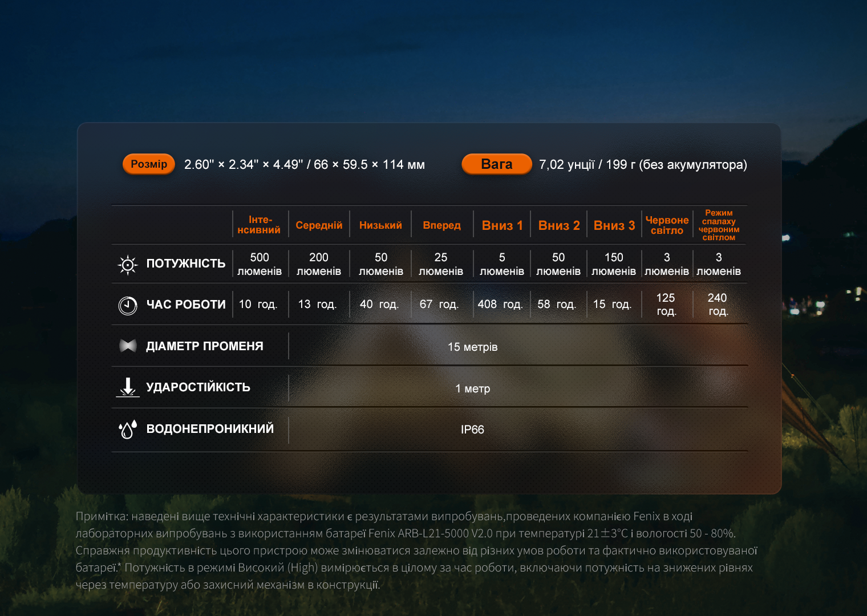
Task: Click the drop arrow icon beside УДАРОСТІЙКІСТЬ
Action: click(x=128, y=387)
